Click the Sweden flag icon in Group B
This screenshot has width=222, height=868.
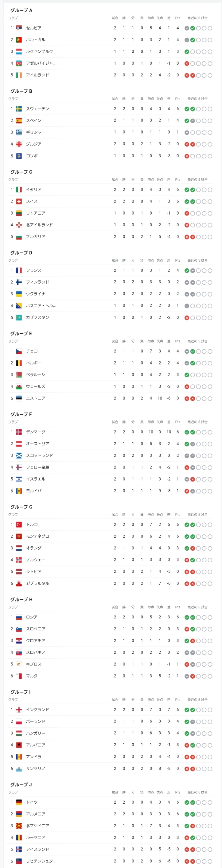click(19, 109)
